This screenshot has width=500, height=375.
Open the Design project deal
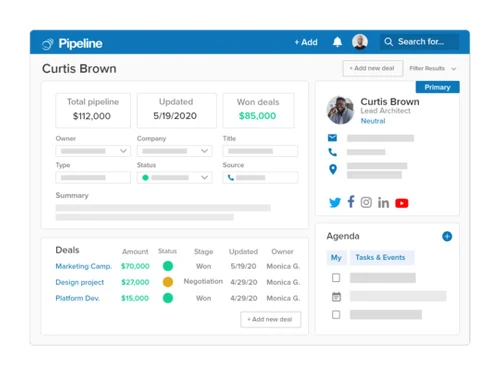click(80, 282)
